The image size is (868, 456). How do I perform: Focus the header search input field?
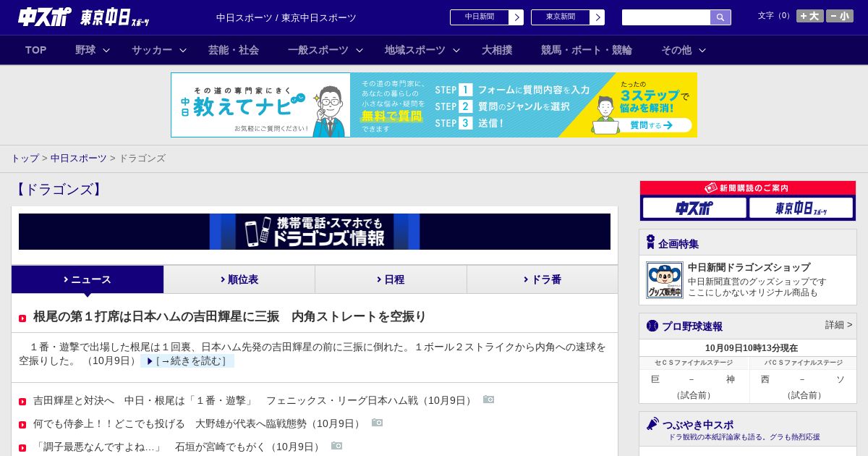[x=666, y=17]
